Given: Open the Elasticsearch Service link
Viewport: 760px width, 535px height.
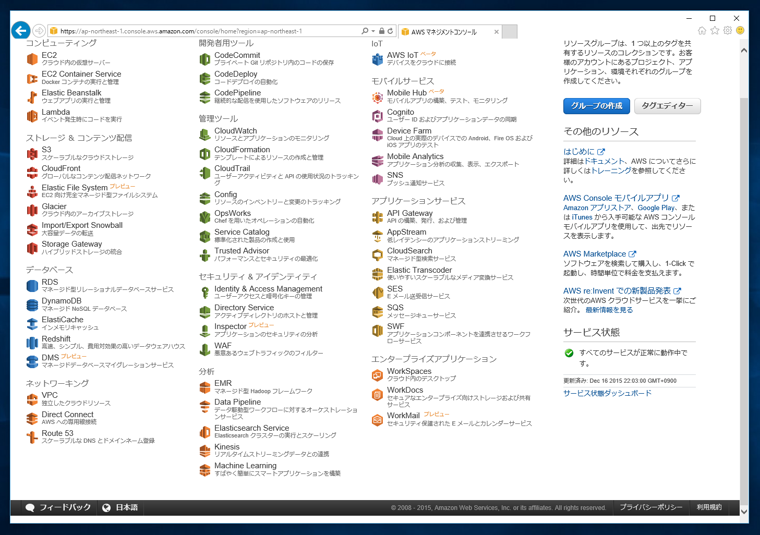Looking at the screenshot, I should 252,428.
